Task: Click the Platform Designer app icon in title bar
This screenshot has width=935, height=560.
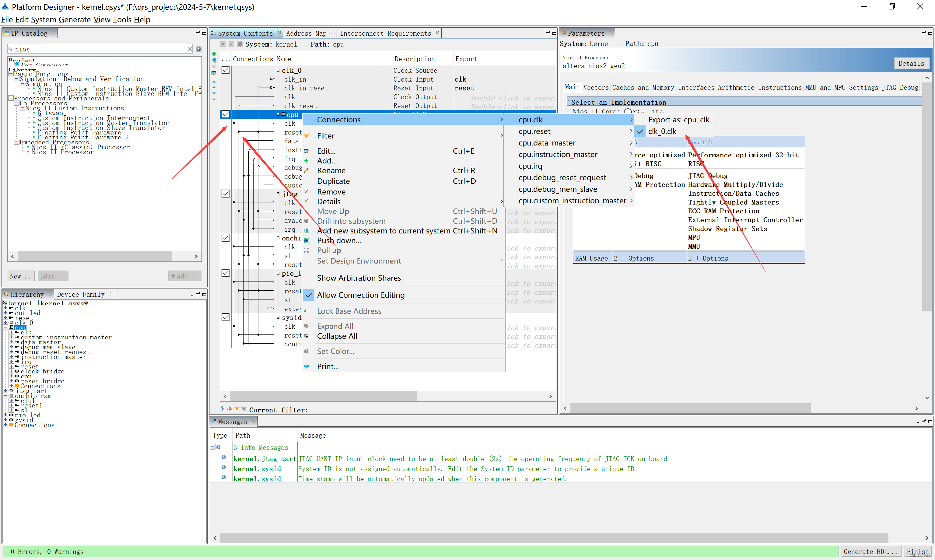Action: [x=5, y=7]
